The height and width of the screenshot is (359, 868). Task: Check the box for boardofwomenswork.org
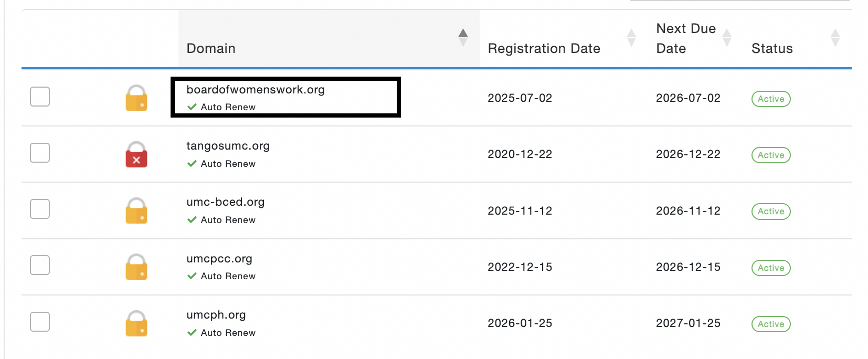click(x=40, y=97)
